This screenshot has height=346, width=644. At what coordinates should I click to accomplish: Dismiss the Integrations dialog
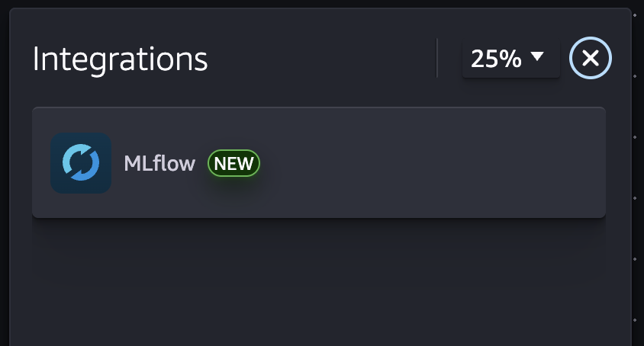(591, 58)
